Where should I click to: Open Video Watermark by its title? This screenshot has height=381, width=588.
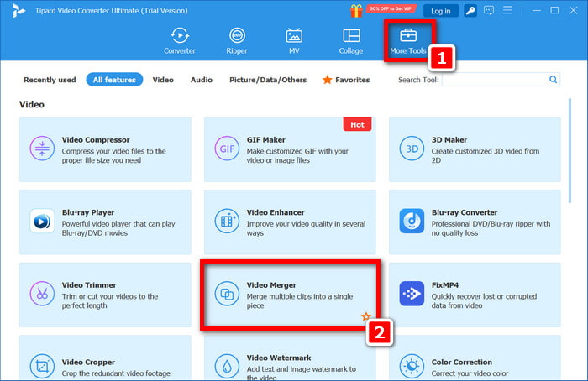click(279, 358)
